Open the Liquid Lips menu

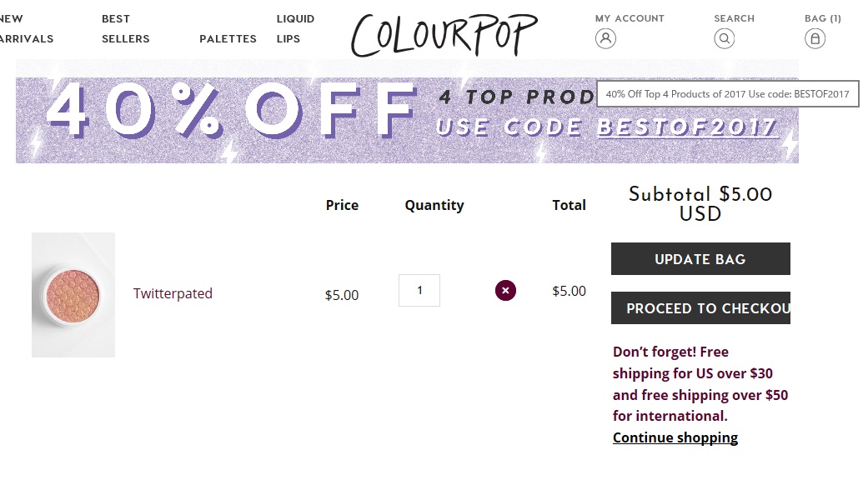coord(296,29)
